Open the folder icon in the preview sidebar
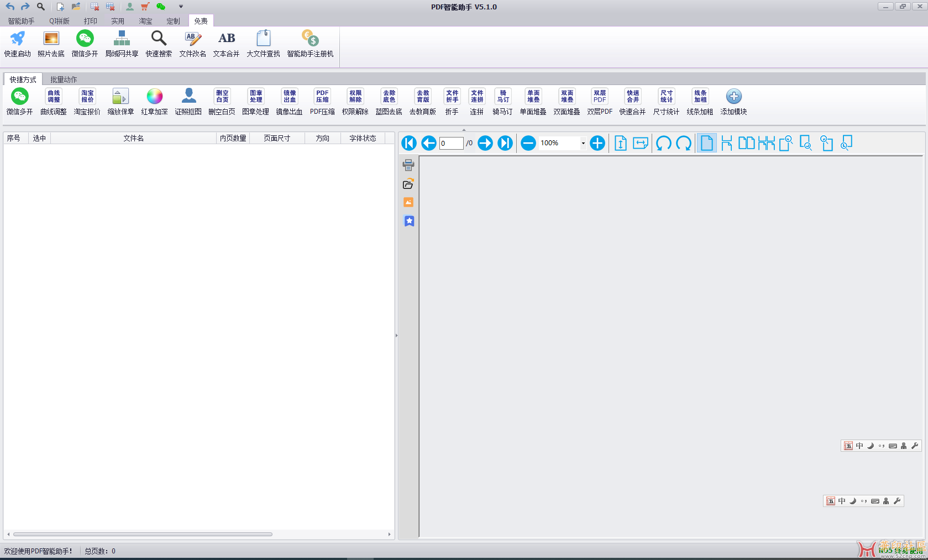Screen dimensions: 928x560 pos(408,184)
